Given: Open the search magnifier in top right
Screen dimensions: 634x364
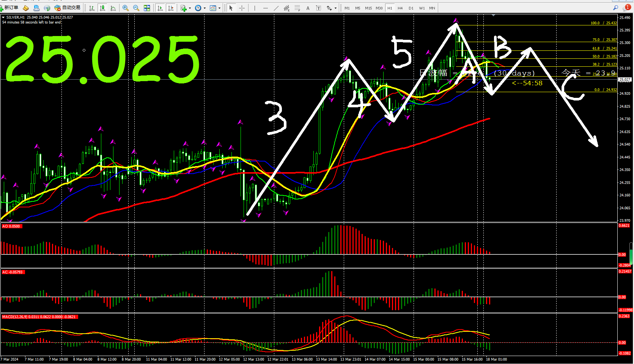Looking at the screenshot, I should coord(615,8).
